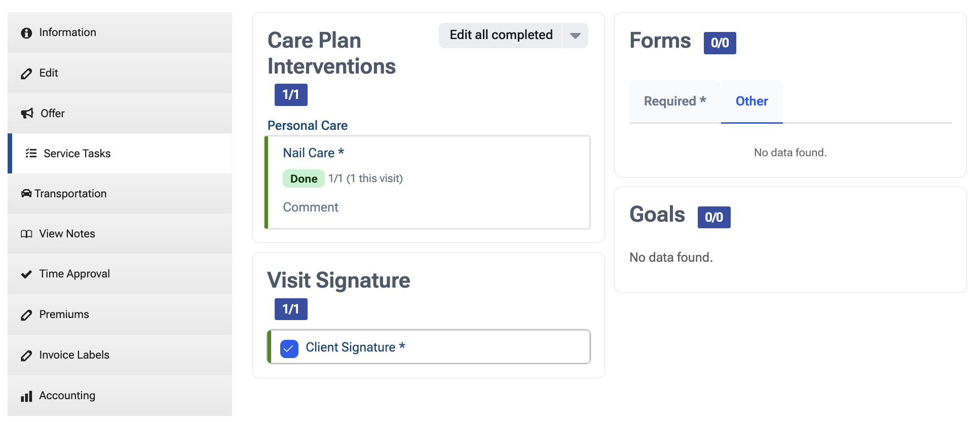
Task: Click the Information circle icon
Action: click(x=26, y=33)
